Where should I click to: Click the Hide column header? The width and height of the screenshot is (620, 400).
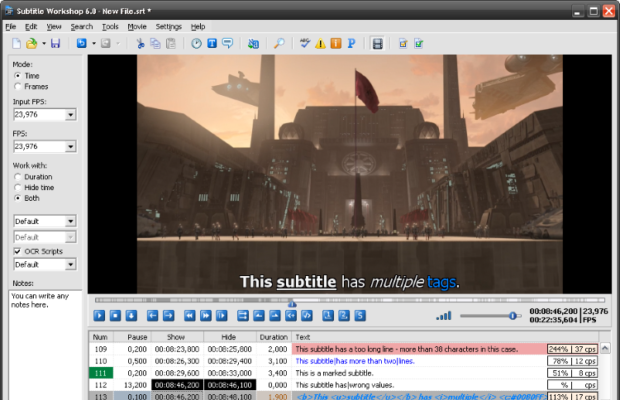(x=230, y=337)
